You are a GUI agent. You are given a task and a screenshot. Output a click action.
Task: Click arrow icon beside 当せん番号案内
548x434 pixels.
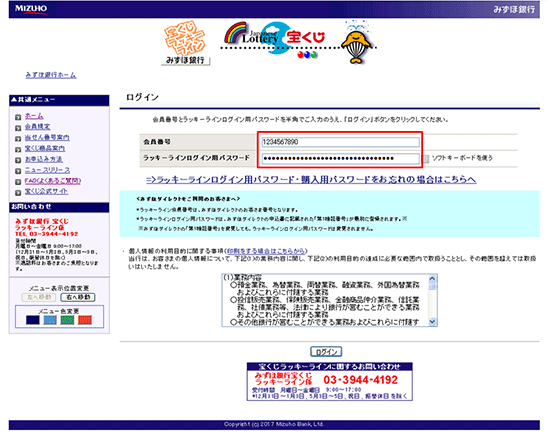pos(18,139)
